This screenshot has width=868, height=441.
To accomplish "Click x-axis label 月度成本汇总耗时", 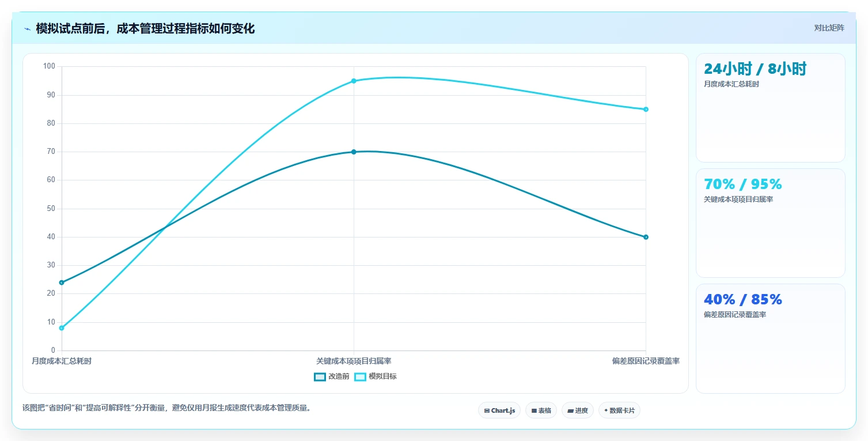I will pyautogui.click(x=62, y=361).
